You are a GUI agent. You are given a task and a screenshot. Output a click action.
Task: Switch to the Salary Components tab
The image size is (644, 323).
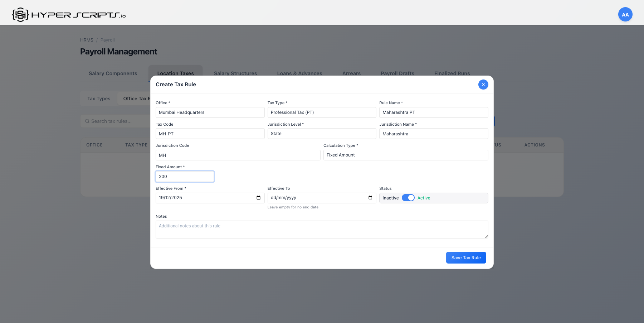coord(113,73)
